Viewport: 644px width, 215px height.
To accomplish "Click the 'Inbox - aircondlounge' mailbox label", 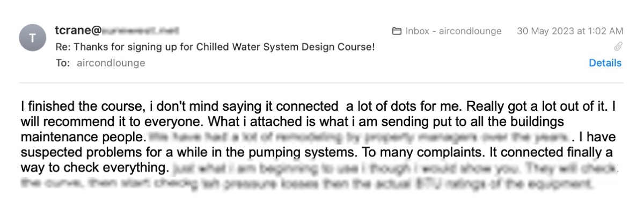I will (453, 31).
